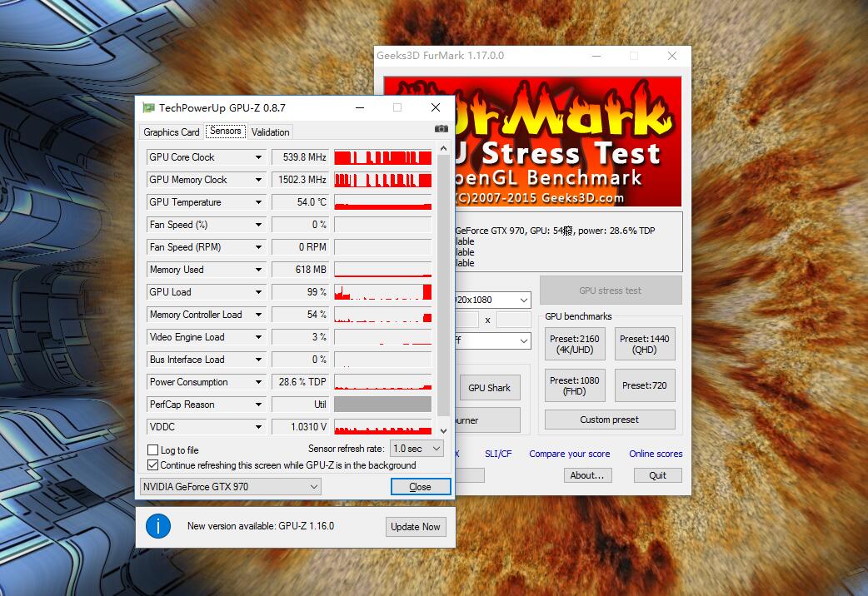Image resolution: width=868 pixels, height=596 pixels.
Task: Click the GPU Load history graph
Action: [x=382, y=291]
